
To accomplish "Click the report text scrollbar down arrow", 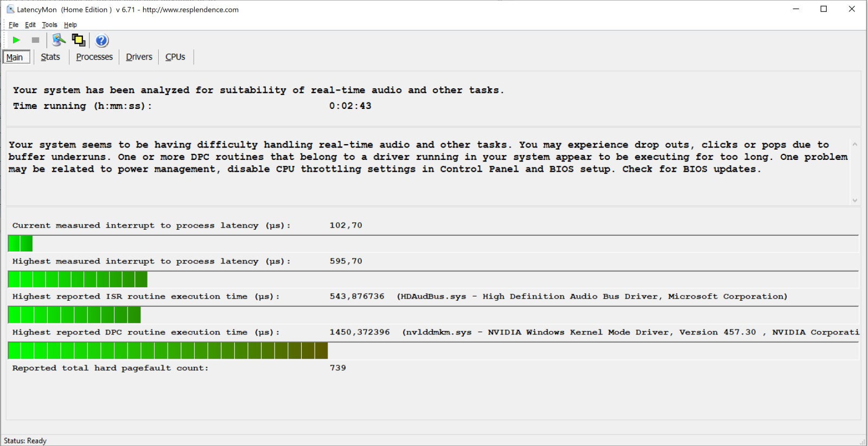I will pyautogui.click(x=855, y=200).
